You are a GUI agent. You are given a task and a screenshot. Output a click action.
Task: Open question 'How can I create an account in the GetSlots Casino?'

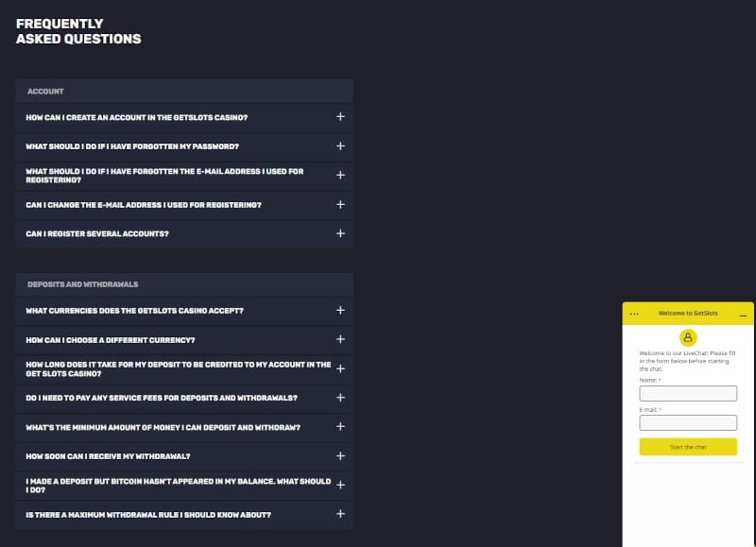tap(184, 117)
